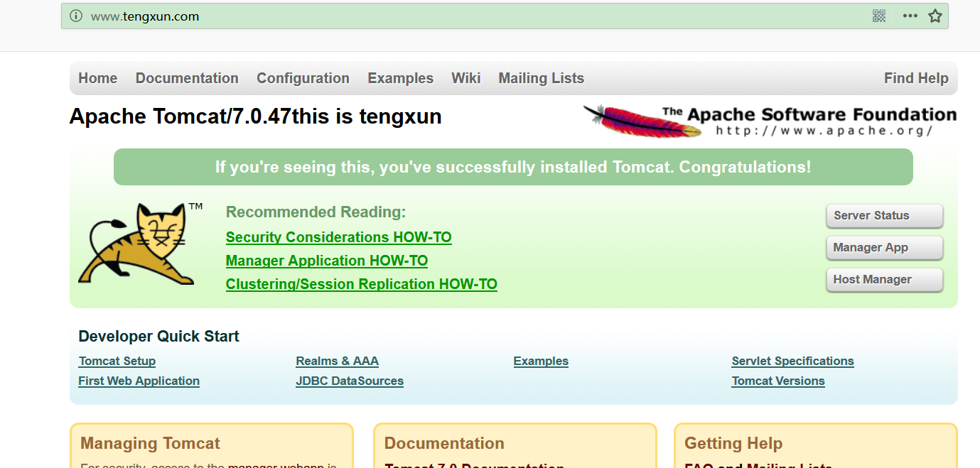The height and width of the screenshot is (468, 980).
Task: Open the Wiki nav item
Action: [x=466, y=78]
